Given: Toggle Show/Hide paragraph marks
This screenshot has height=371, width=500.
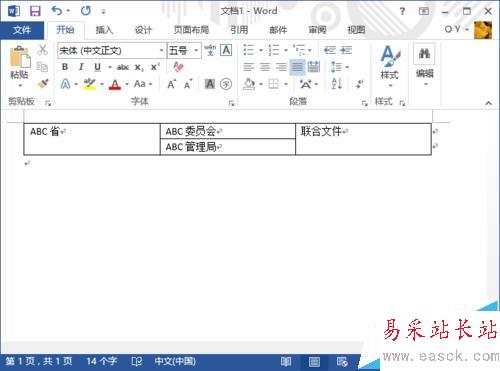Looking at the screenshot, I should pyautogui.click(x=359, y=84).
